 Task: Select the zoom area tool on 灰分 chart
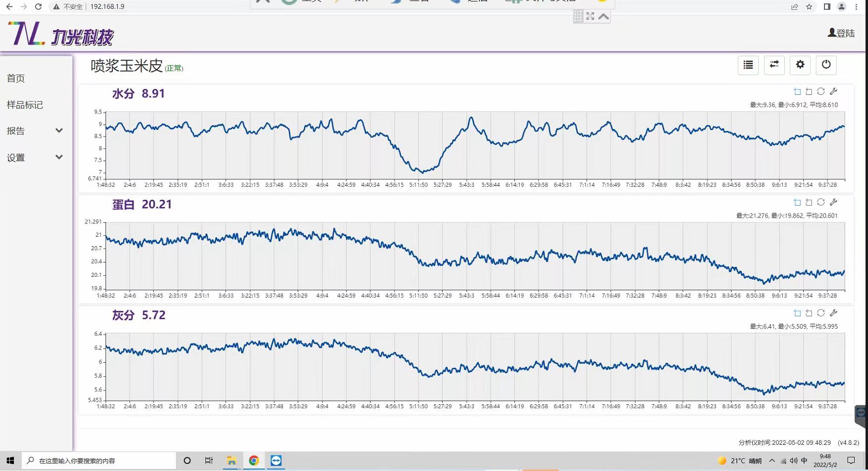pos(797,313)
